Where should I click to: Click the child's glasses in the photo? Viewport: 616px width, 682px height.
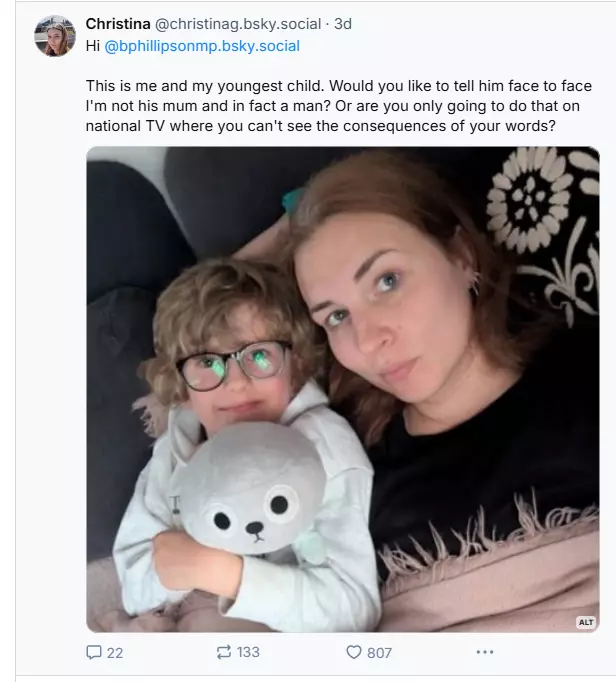coord(235,362)
